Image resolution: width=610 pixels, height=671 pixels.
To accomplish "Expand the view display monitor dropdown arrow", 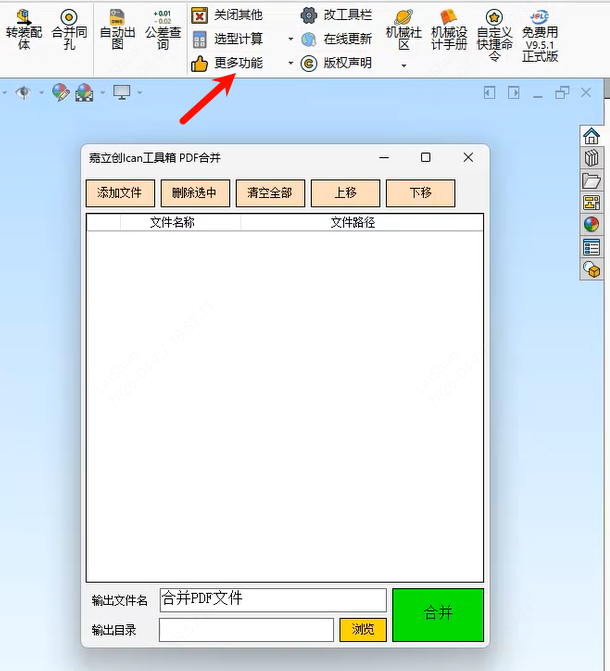I will click(139, 93).
